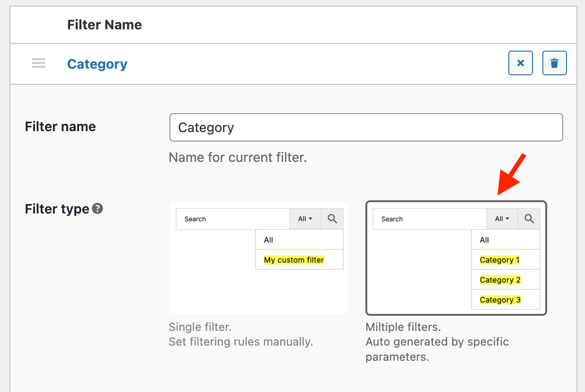
Task: Open the blue Category title link
Action: coord(97,64)
